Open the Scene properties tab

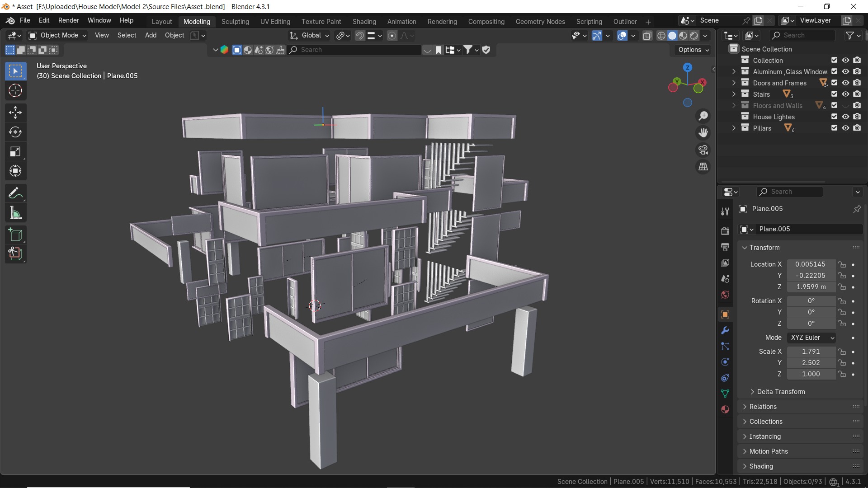725,279
